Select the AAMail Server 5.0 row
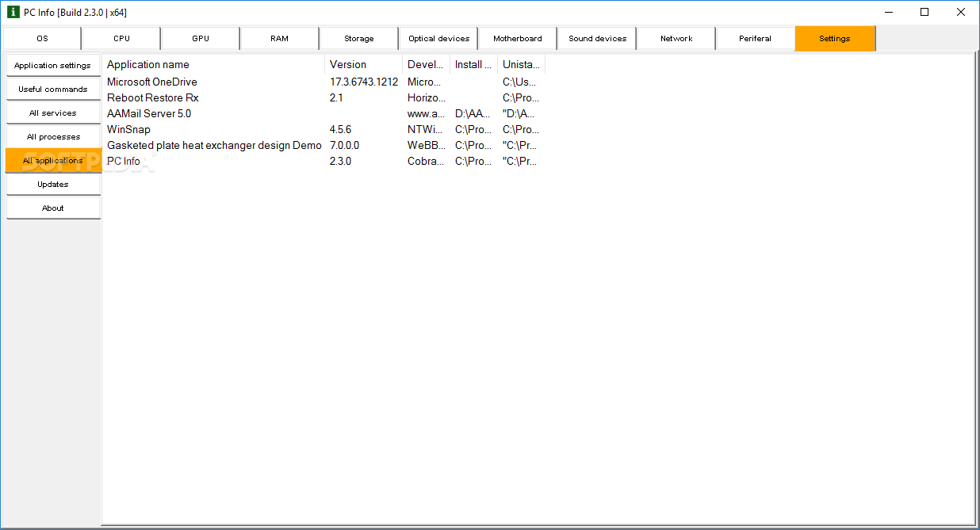 pos(323,113)
